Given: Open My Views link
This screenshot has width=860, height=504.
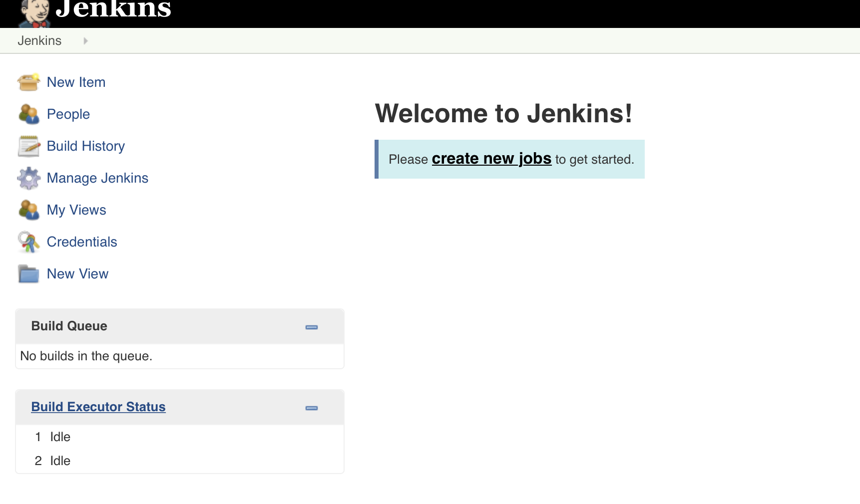Looking at the screenshot, I should coord(76,210).
